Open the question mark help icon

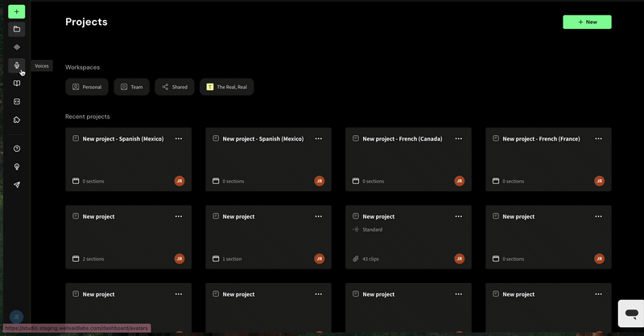point(16,149)
